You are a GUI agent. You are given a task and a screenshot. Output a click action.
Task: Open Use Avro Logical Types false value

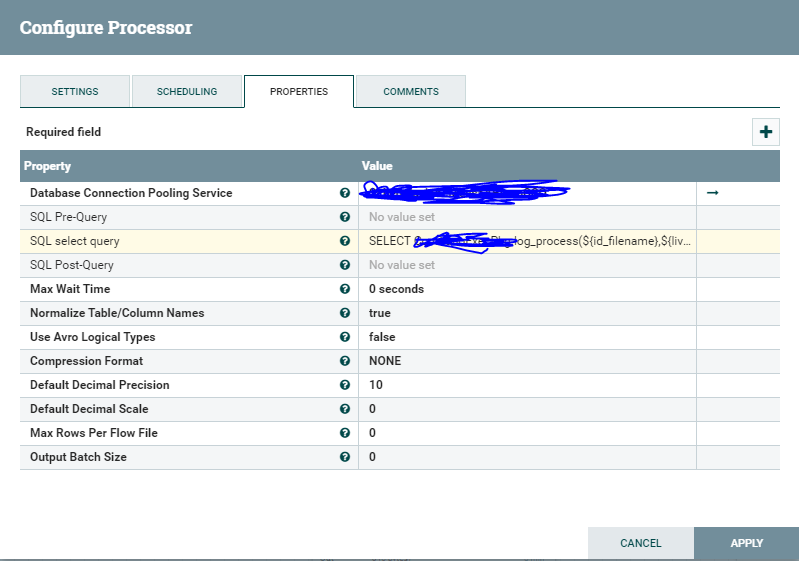[x=527, y=337]
